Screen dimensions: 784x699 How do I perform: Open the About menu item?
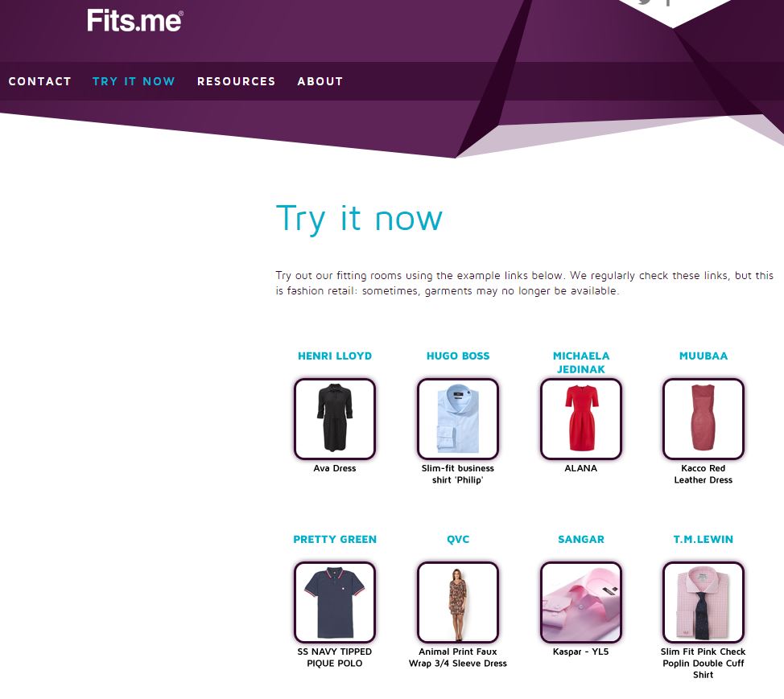(x=320, y=81)
